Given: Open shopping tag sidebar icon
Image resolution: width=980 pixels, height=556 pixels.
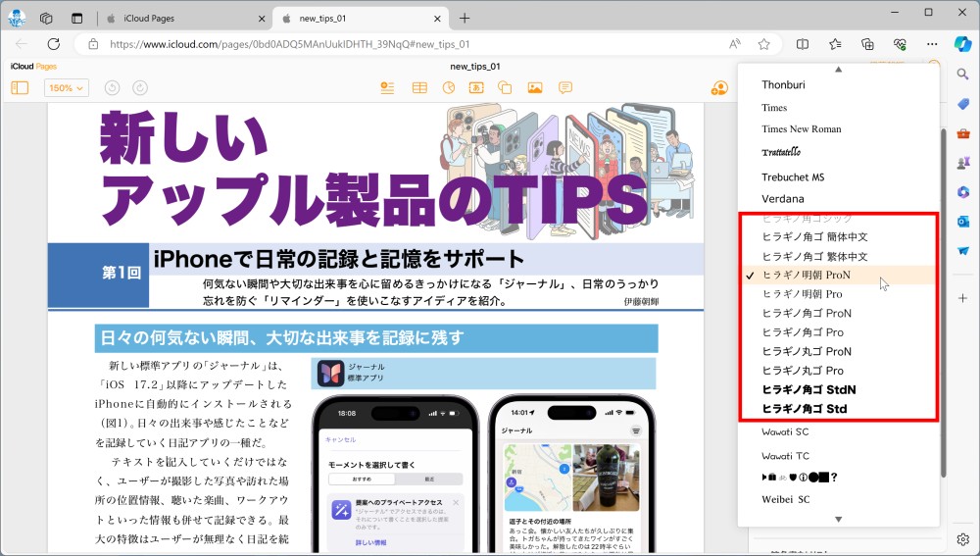Looking at the screenshot, I should [962, 104].
